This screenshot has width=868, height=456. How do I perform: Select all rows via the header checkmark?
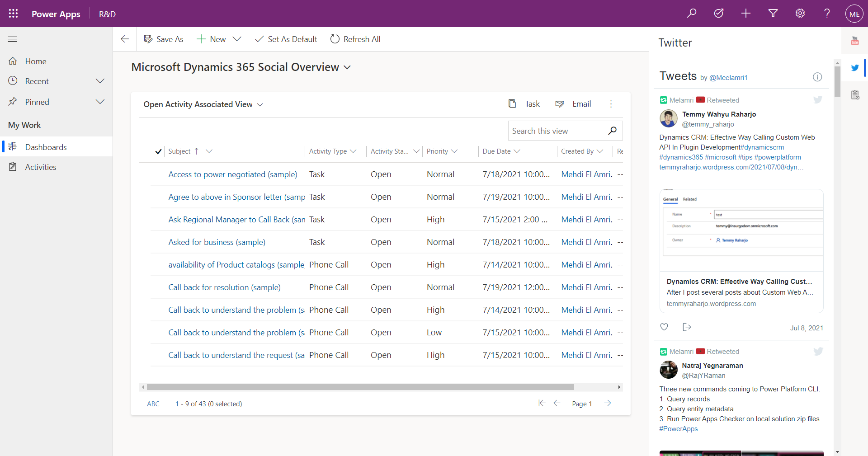[x=158, y=151]
